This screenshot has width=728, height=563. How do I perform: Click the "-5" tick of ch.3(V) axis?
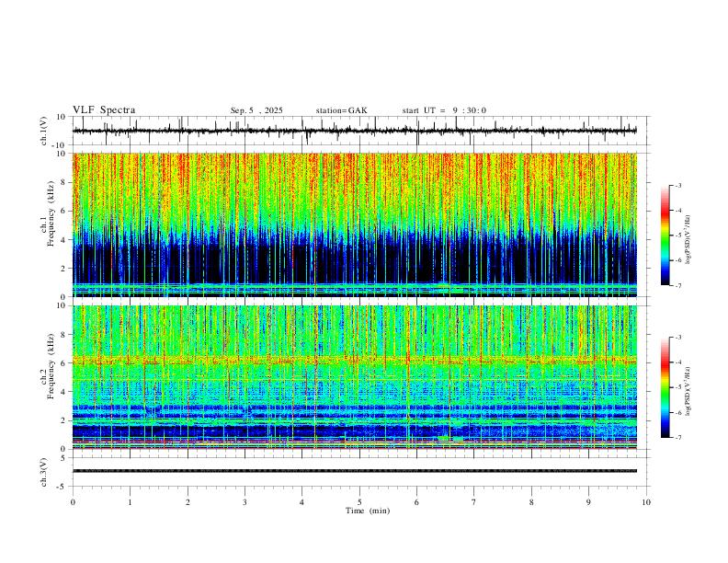point(63,487)
